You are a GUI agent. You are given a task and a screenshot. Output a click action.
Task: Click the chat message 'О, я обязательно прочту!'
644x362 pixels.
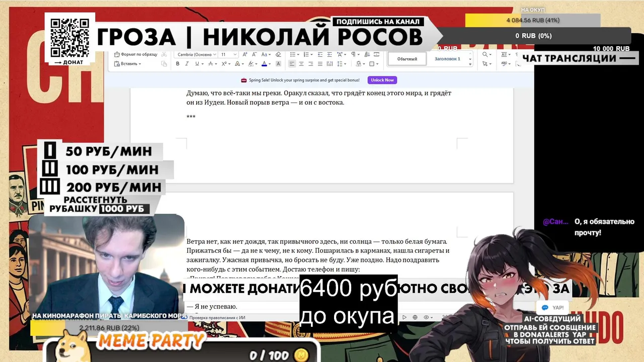tap(604, 227)
